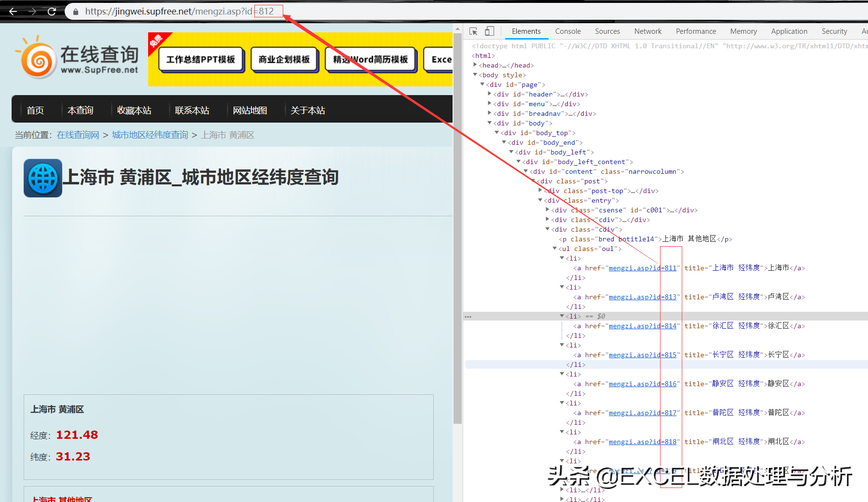
Task: Switch to the Console tab
Action: pos(568,31)
